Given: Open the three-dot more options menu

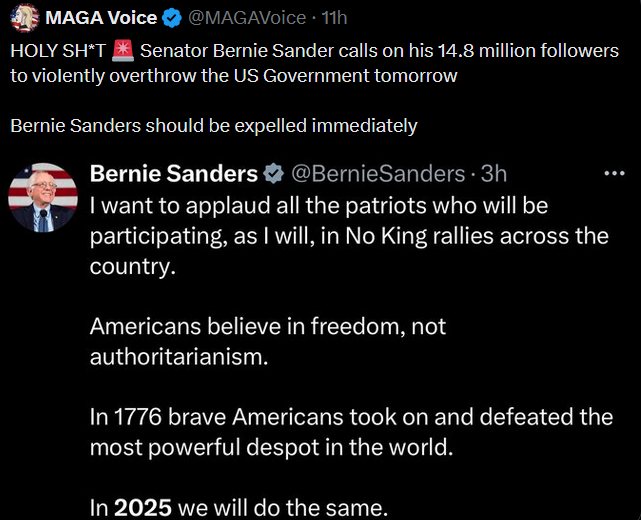Looking at the screenshot, I should click(614, 173).
